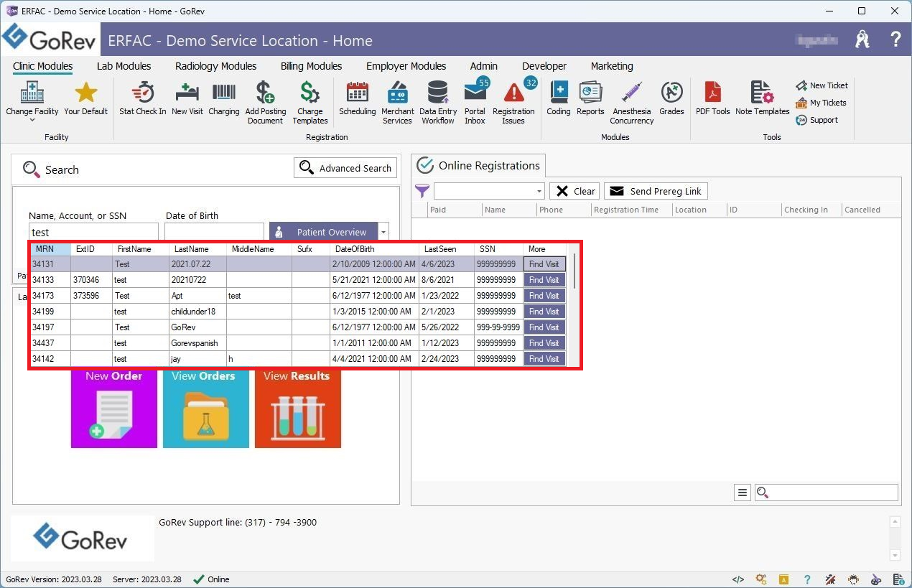Launch PDF Tools
Screen dimensions: 912x588
pyautogui.click(x=712, y=98)
